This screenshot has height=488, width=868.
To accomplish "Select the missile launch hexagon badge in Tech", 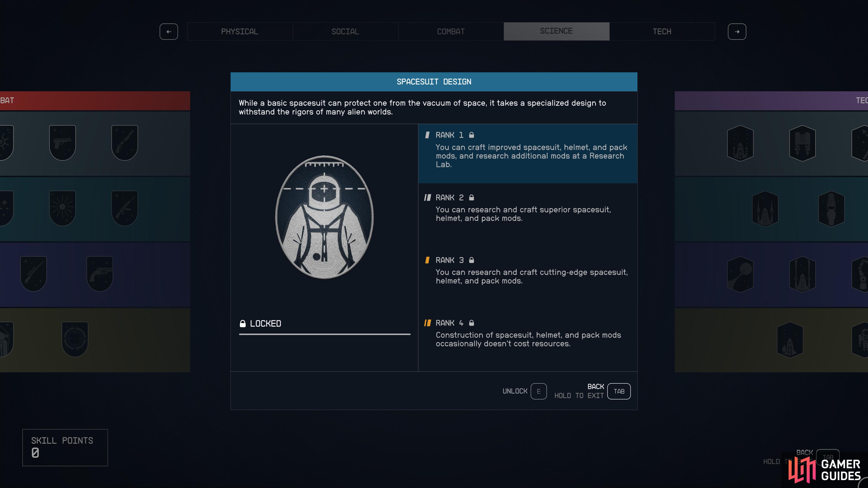I will point(802,274).
